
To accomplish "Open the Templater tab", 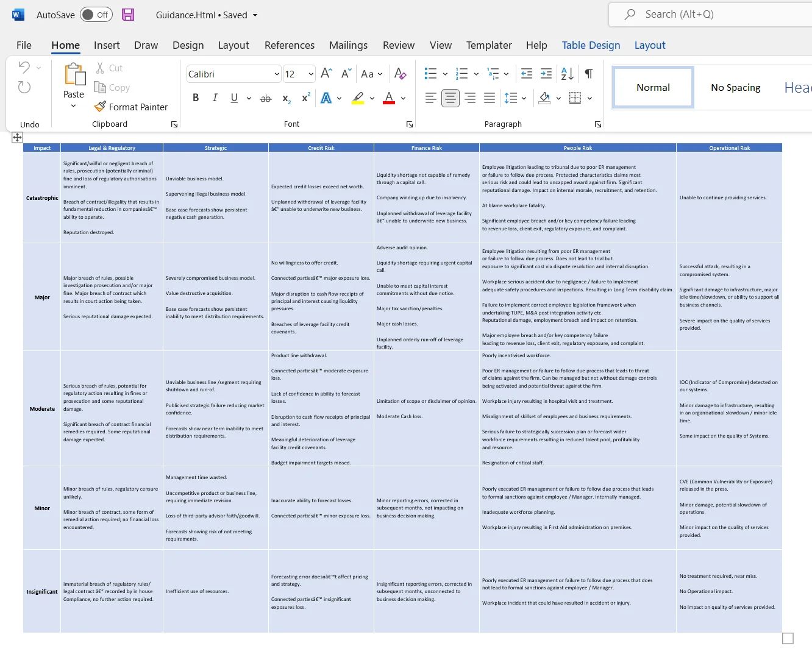I will tap(489, 45).
